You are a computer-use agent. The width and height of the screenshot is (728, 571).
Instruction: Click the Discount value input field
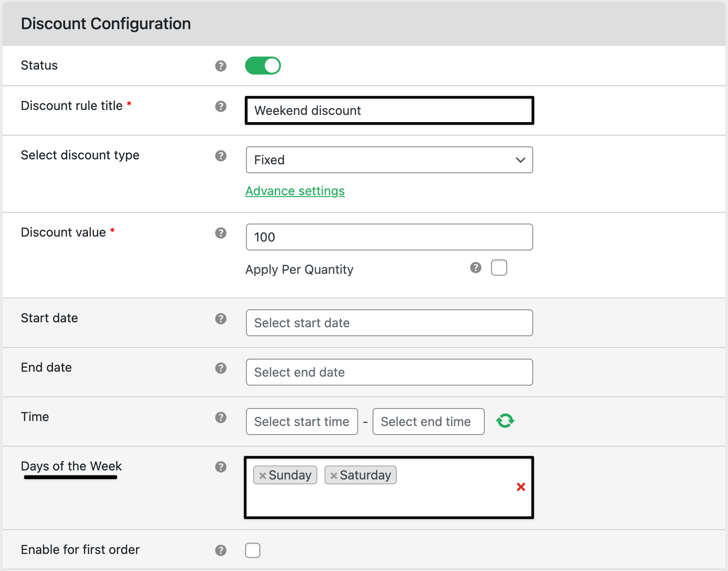[x=389, y=237]
